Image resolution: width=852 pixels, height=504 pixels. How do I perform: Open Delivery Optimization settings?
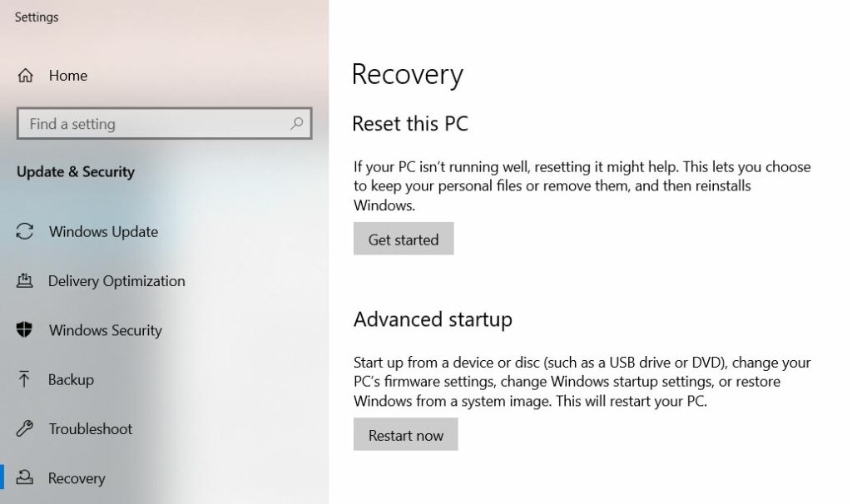click(116, 281)
